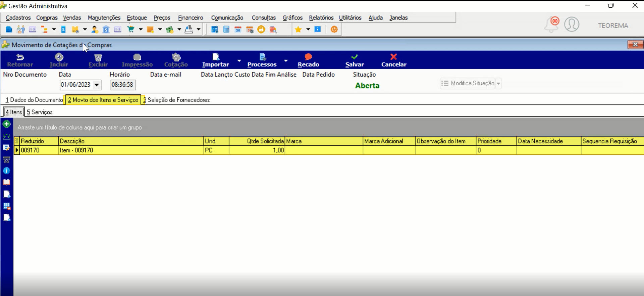The image size is (644, 296).
Task: Click the blue building icon in main toolbar
Action: [9, 30]
